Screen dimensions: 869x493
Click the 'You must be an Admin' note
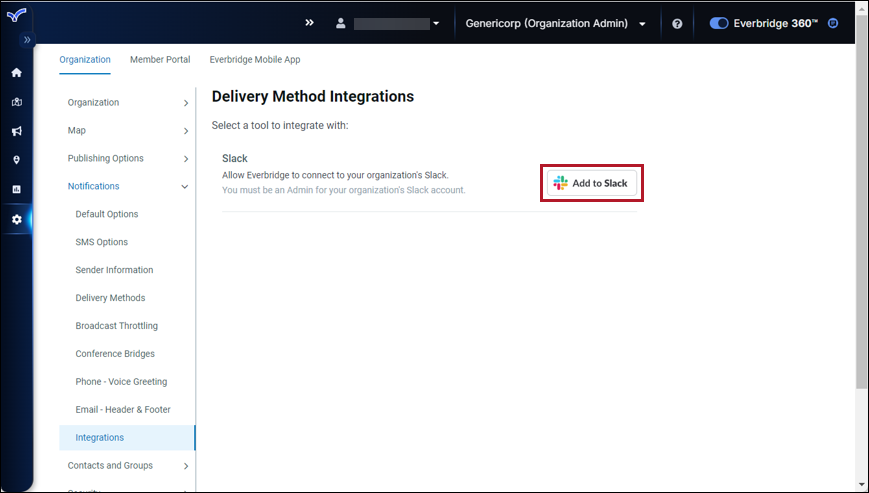pyautogui.click(x=344, y=190)
